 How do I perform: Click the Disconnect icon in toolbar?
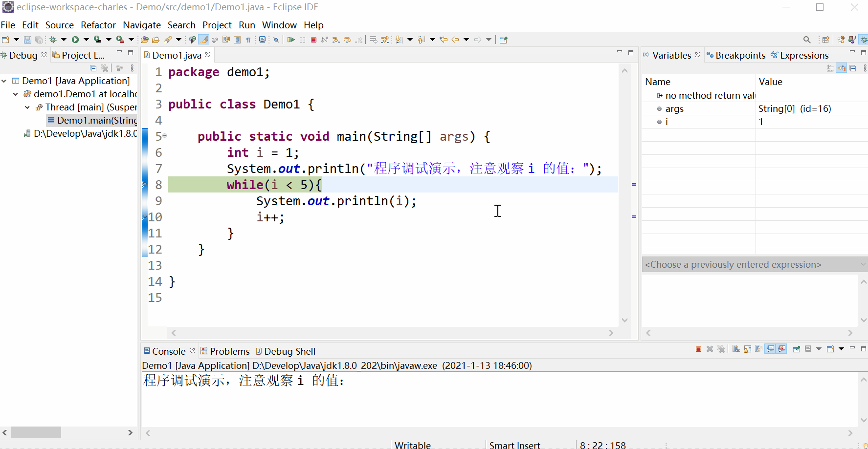(324, 40)
